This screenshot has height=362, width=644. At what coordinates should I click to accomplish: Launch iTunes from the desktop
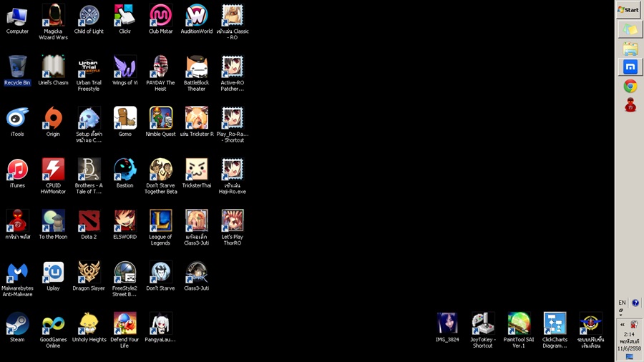pyautogui.click(x=17, y=173)
